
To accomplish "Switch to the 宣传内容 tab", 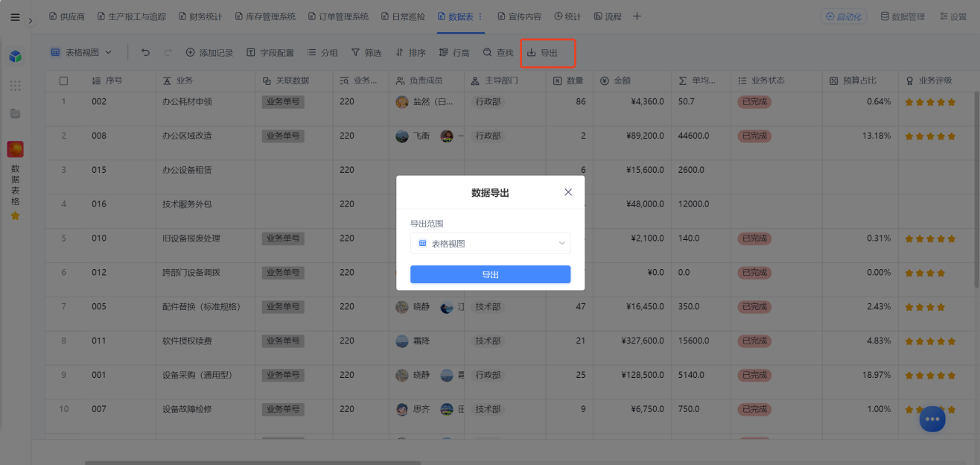I will tap(519, 16).
